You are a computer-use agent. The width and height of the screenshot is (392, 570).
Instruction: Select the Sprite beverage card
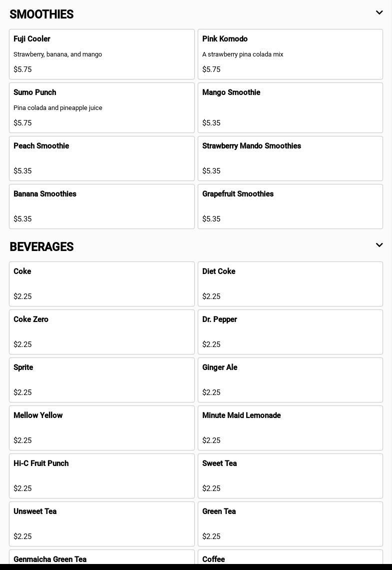coord(101,379)
